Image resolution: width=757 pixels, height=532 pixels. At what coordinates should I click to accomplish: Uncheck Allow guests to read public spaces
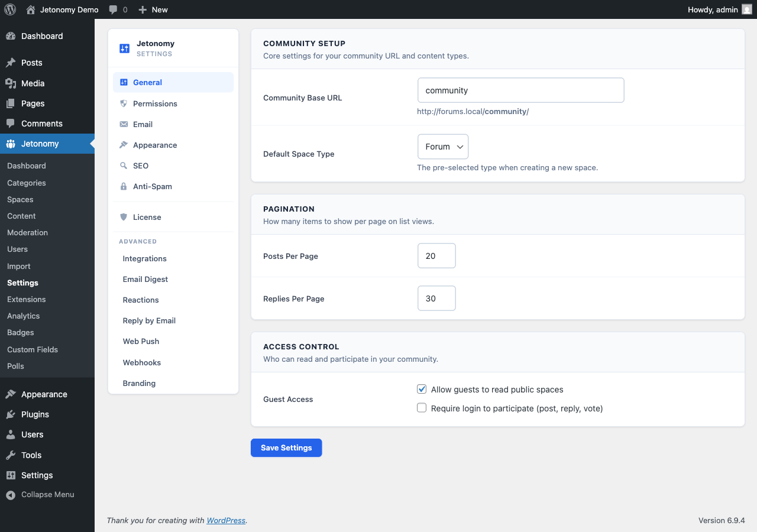coord(422,389)
